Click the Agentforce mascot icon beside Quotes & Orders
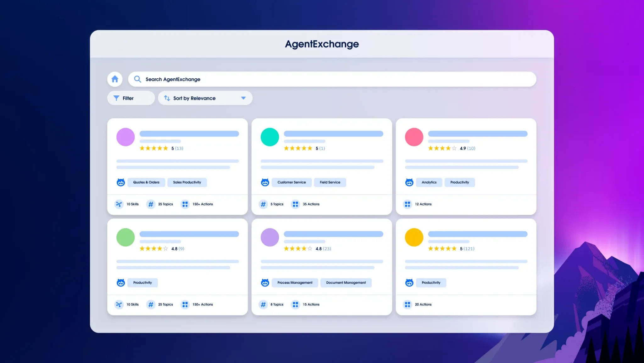This screenshot has height=363, width=644. [121, 182]
